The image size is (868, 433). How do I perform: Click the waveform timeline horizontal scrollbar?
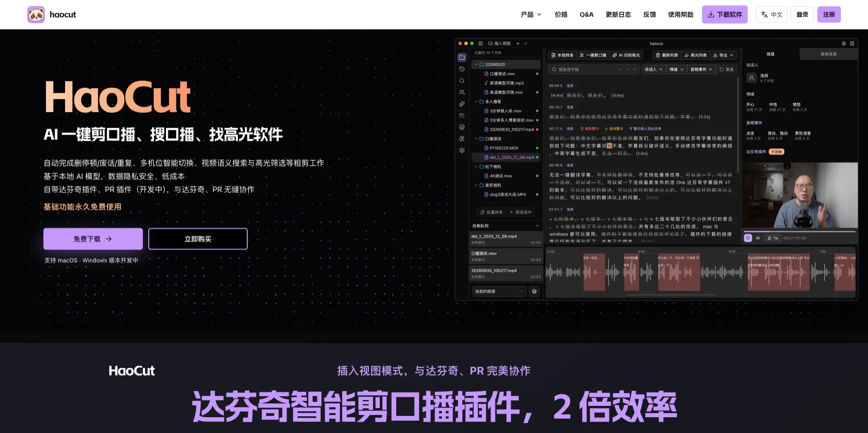[x=671, y=295]
